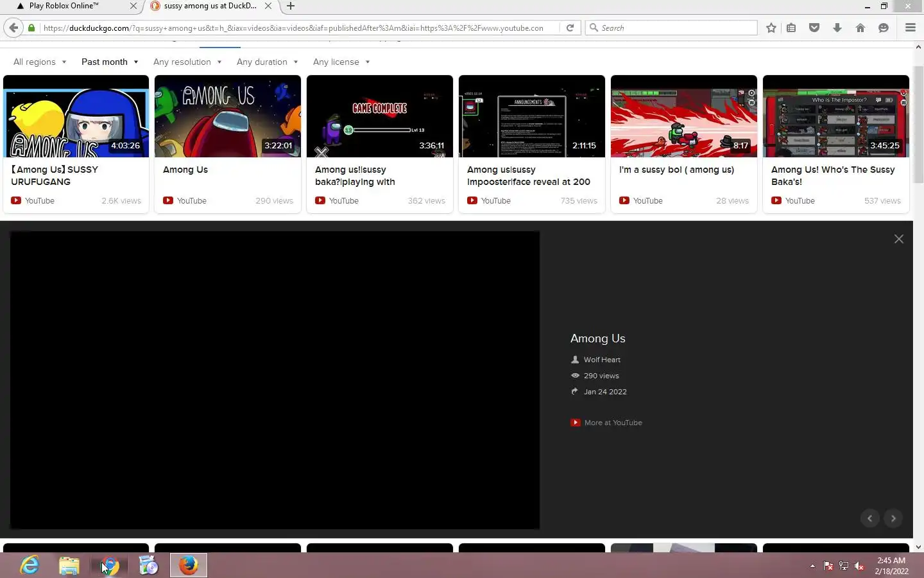The width and height of the screenshot is (924, 578).
Task: Open the Any license dropdown
Action: [x=341, y=62]
